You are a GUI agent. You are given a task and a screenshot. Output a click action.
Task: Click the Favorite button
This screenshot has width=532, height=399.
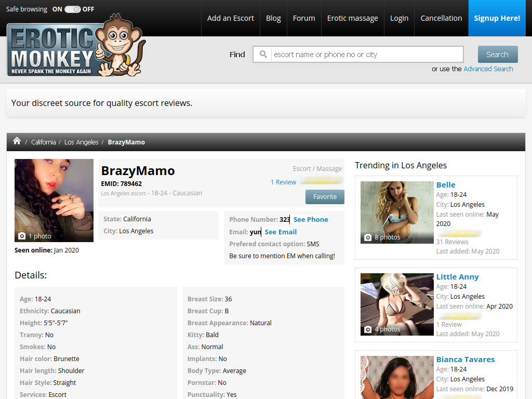tap(325, 197)
